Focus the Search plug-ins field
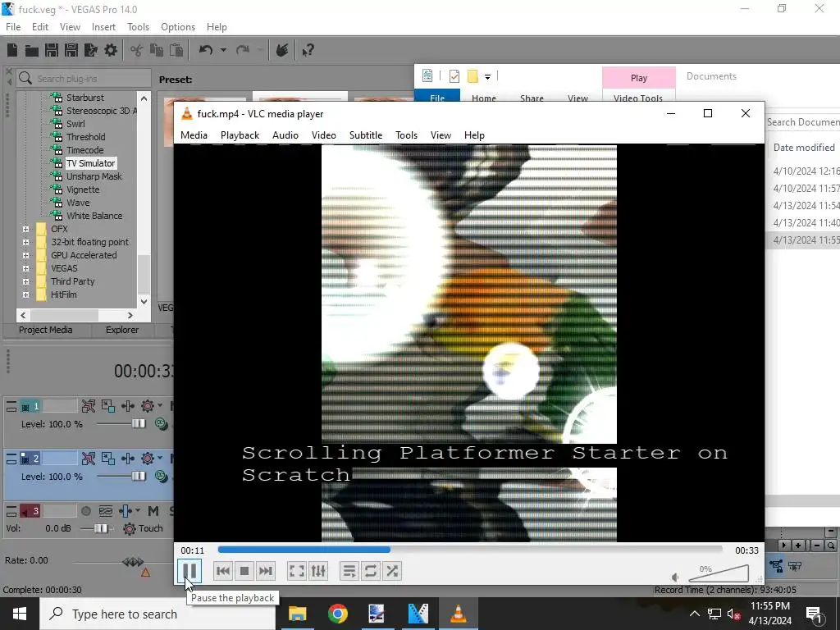Screen dimensions: 840x630 tap(84, 78)
